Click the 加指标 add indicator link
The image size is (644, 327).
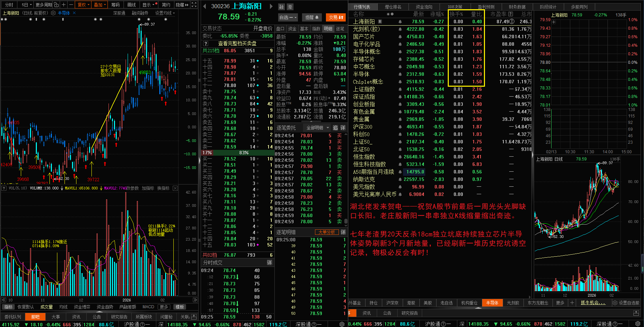pyautogui.click(x=148, y=188)
